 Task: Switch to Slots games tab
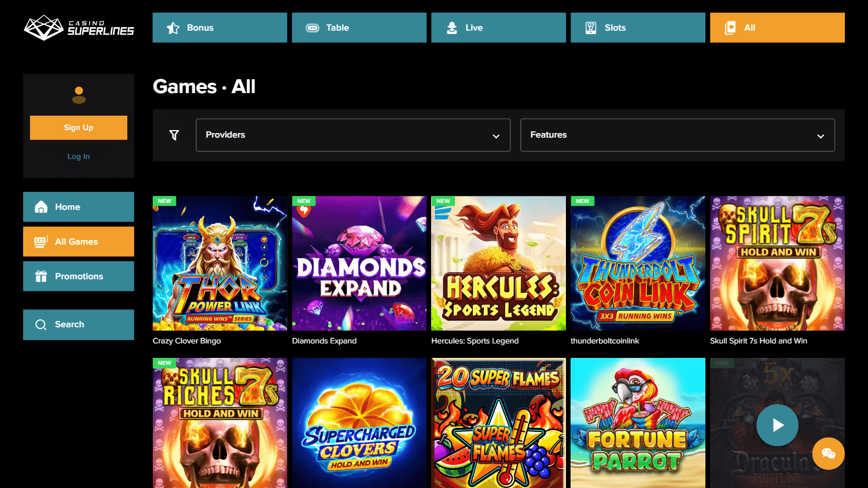[x=638, y=28]
